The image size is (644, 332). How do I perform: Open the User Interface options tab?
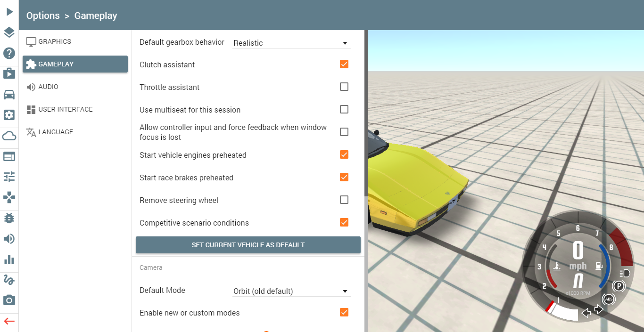[x=75, y=109]
